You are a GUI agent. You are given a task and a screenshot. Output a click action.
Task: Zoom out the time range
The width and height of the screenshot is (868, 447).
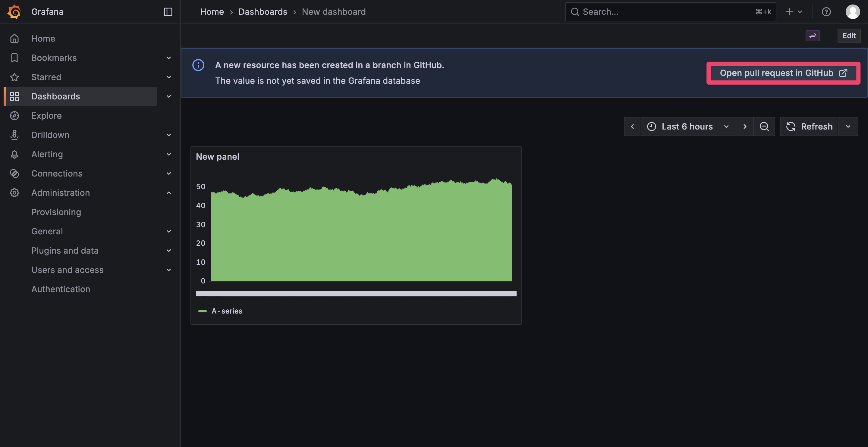point(764,126)
